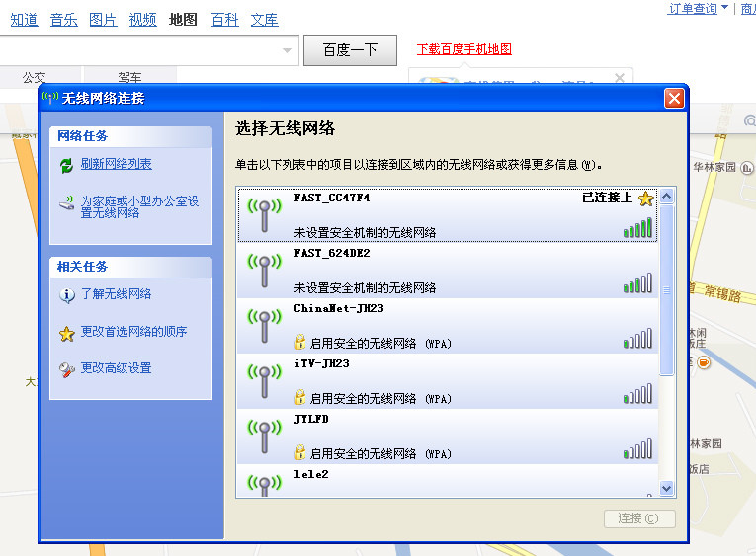Viewport: 756px width, 556px height.
Task: Open the 百科 tab in Baidu
Action: (225, 20)
